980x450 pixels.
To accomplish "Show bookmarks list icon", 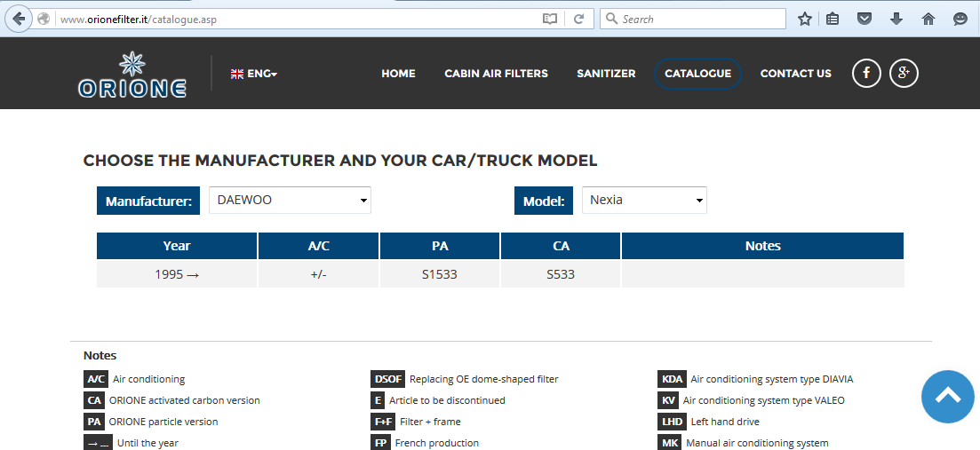I will (833, 20).
